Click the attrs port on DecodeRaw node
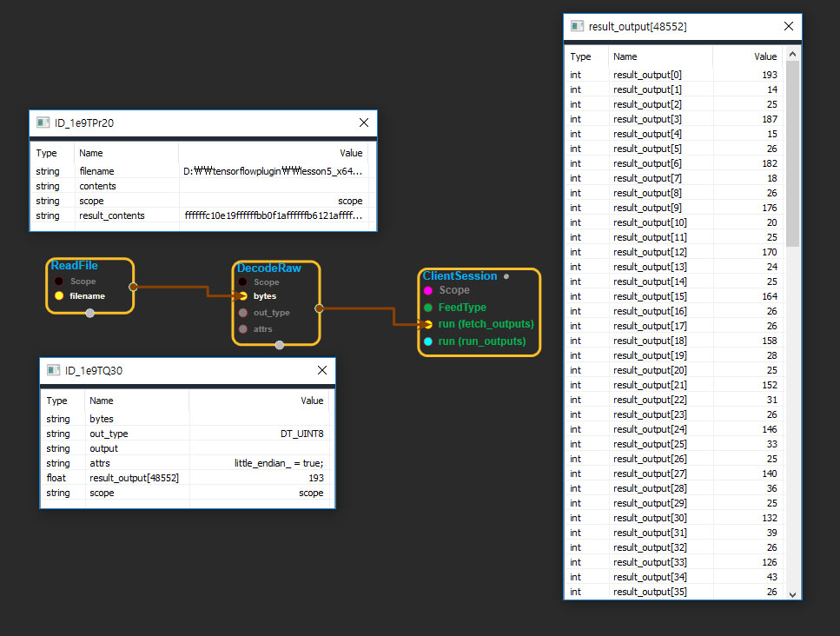 (243, 329)
